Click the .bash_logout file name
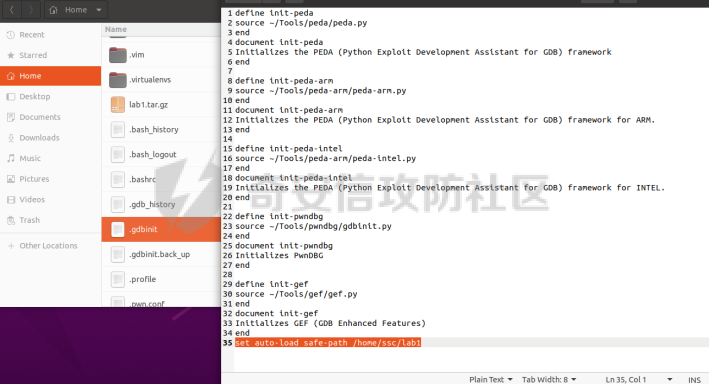Viewport: 709px width, 385px height. pos(153,154)
